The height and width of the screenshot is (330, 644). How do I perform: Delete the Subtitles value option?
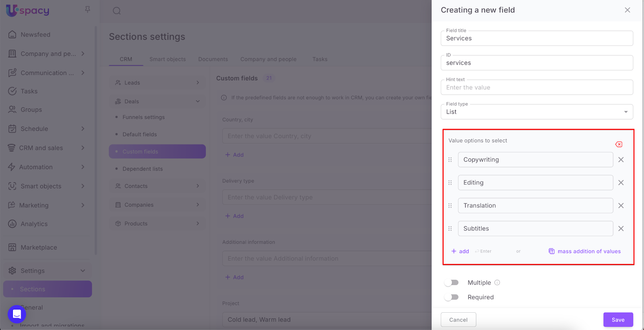tap(621, 228)
